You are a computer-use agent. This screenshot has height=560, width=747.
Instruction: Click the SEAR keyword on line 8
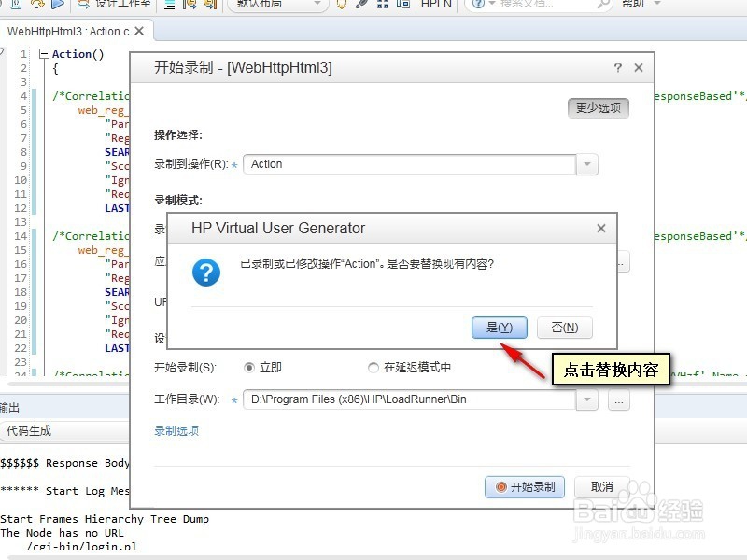pos(118,152)
